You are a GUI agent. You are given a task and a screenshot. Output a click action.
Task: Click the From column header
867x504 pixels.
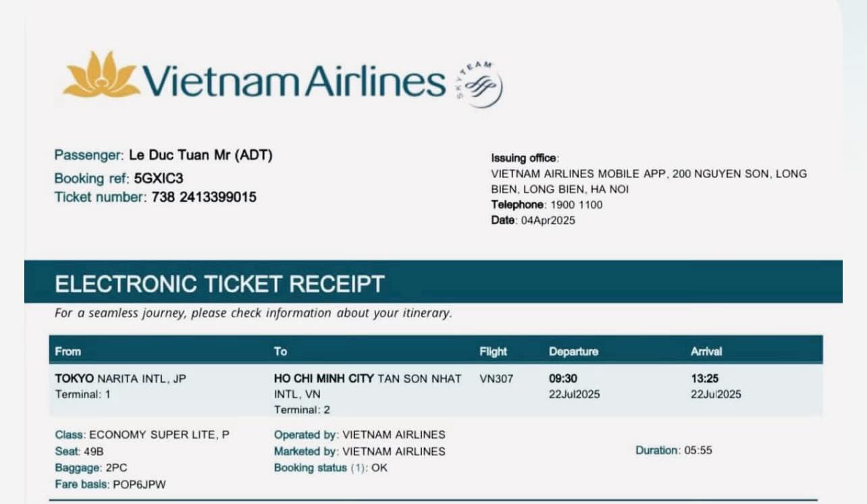[68, 352]
